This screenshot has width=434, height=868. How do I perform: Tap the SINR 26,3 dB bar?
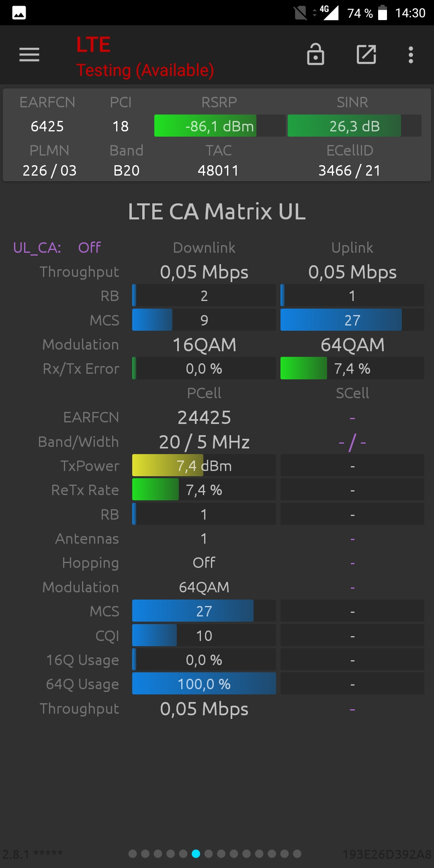(354, 126)
